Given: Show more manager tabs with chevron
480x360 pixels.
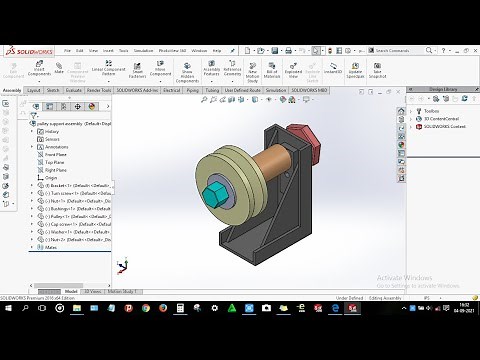Looking at the screenshot, I should pos(108,106).
